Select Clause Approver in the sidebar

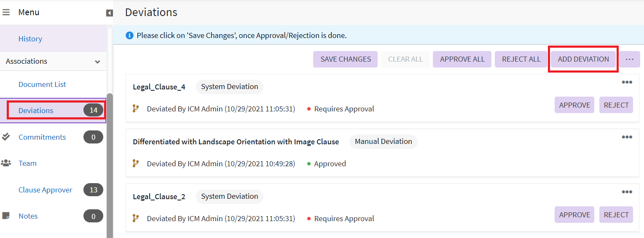(x=45, y=190)
